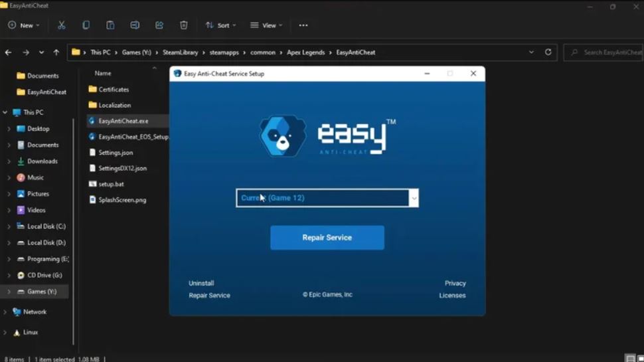The image size is (644, 362).
Task: Select Programing (E:) drive in sidebar
Action: pyautogui.click(x=48, y=259)
